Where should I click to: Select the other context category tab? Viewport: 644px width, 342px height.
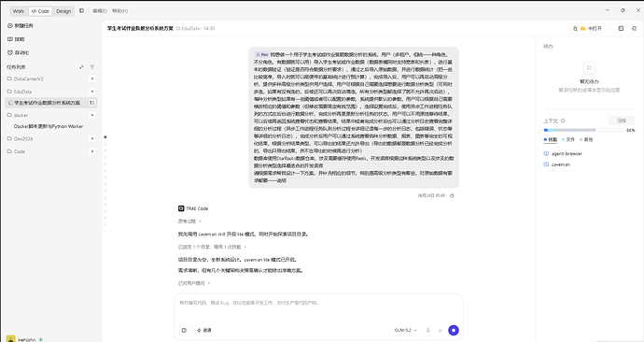586,140
